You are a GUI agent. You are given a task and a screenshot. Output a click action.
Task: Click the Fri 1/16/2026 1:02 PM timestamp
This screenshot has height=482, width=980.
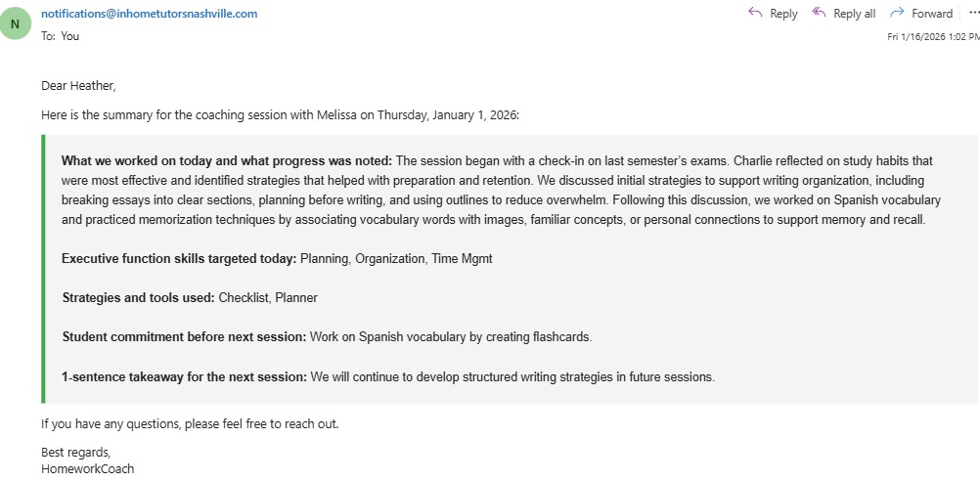(932, 36)
